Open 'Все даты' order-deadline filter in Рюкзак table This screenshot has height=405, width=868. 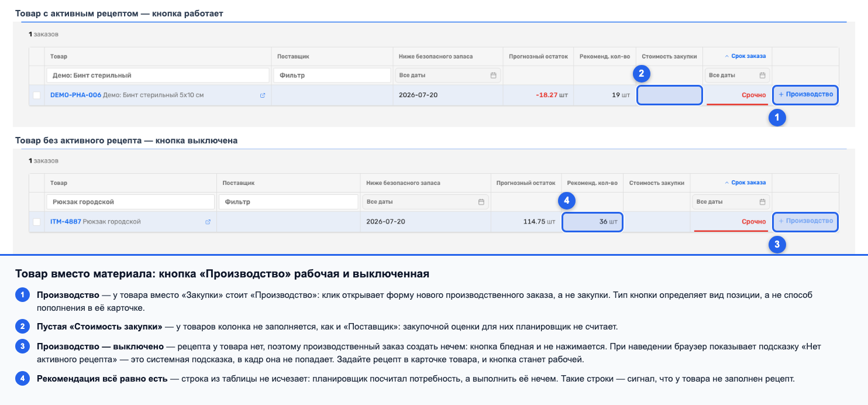point(731,202)
